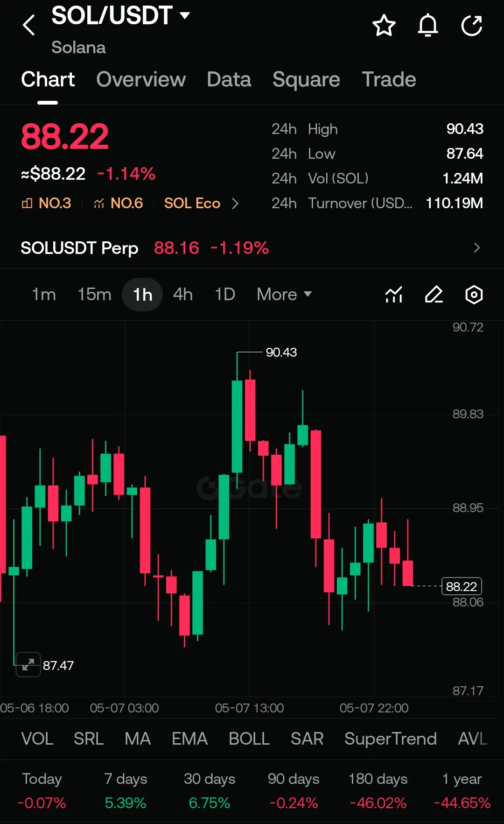
Task: Select the 4h timeframe
Action: click(x=183, y=295)
